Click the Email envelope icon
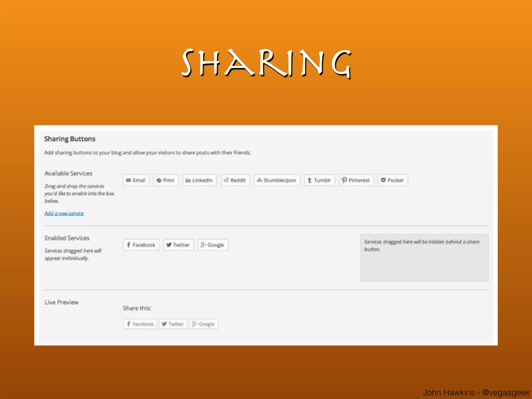Screen dimensions: 532x399 click(x=128, y=180)
